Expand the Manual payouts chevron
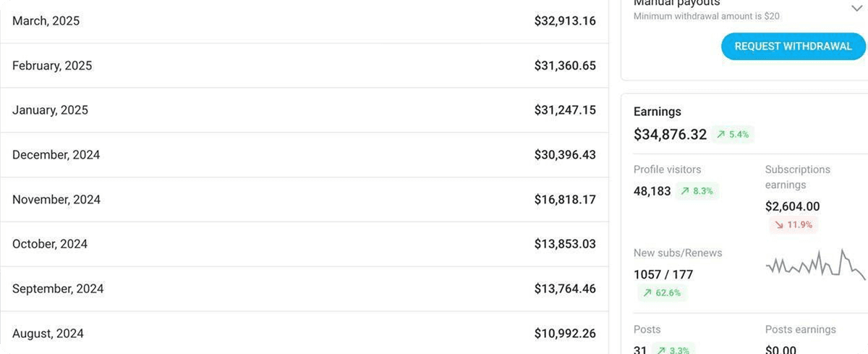 (x=858, y=7)
